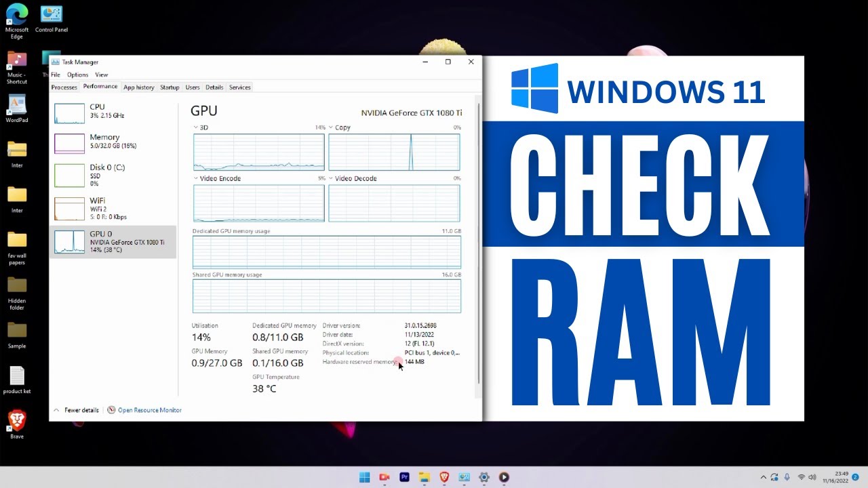The width and height of the screenshot is (868, 488).
Task: Open the File menu in Task Manager
Action: (56, 75)
